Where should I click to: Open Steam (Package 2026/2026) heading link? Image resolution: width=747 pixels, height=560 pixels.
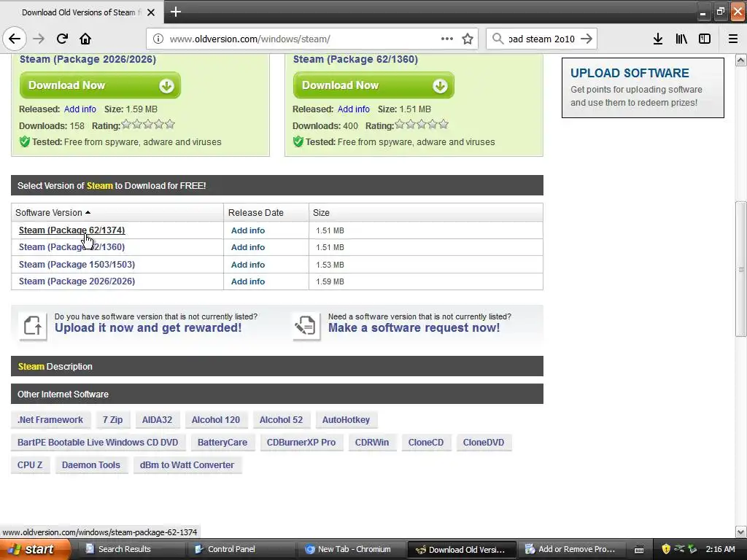[88, 59]
